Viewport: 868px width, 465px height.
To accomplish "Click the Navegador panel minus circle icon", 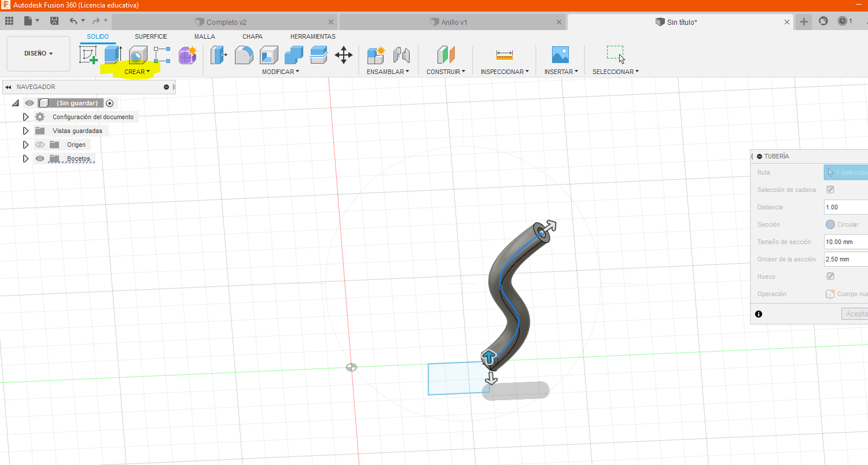I will pyautogui.click(x=167, y=87).
